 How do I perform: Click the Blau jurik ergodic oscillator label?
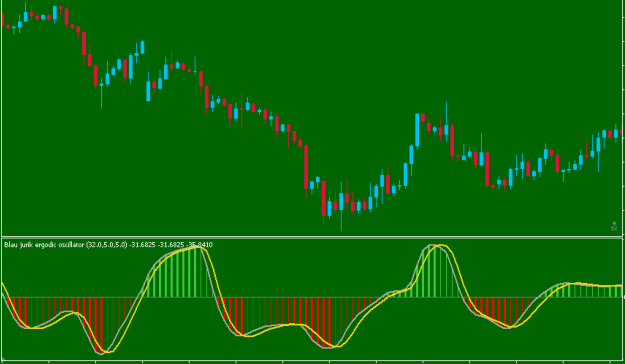[108, 244]
